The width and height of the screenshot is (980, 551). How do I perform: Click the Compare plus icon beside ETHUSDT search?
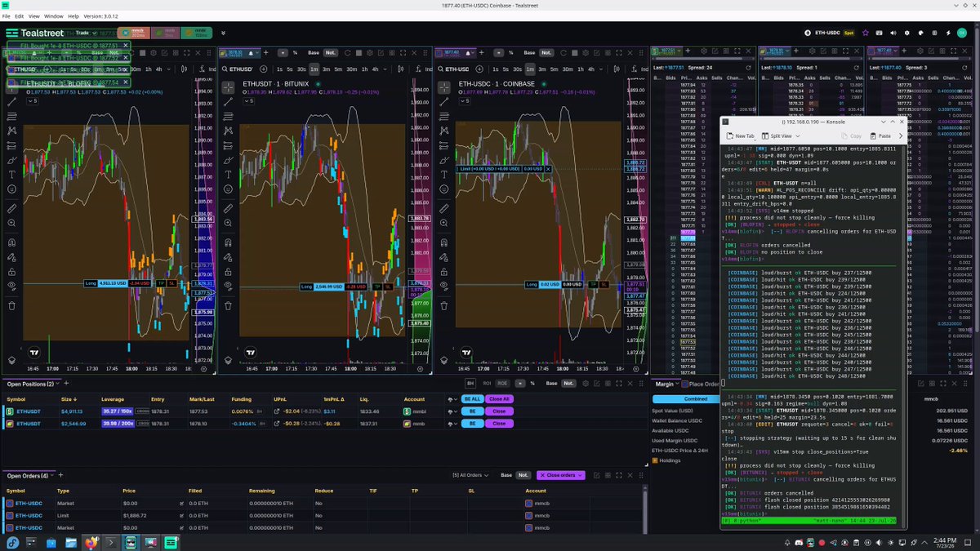click(264, 69)
